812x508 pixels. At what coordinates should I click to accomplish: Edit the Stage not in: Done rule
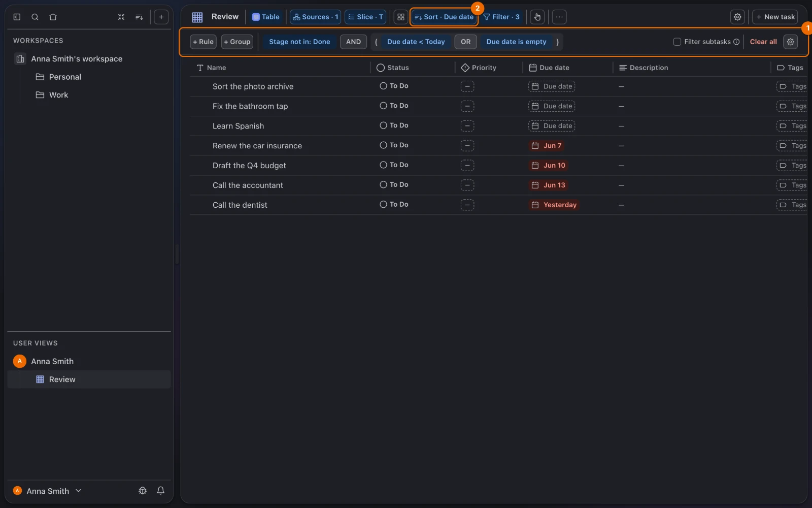tap(299, 42)
